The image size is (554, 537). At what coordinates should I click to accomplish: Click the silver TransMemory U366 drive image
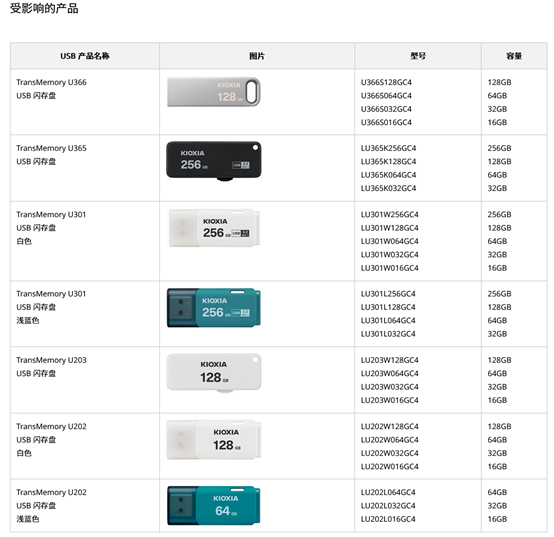214,92
